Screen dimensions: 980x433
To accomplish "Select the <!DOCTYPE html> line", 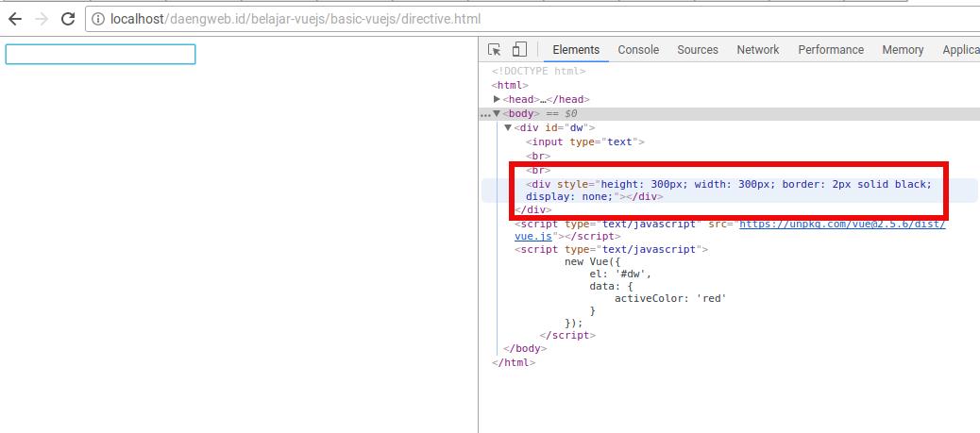I will (x=539, y=71).
